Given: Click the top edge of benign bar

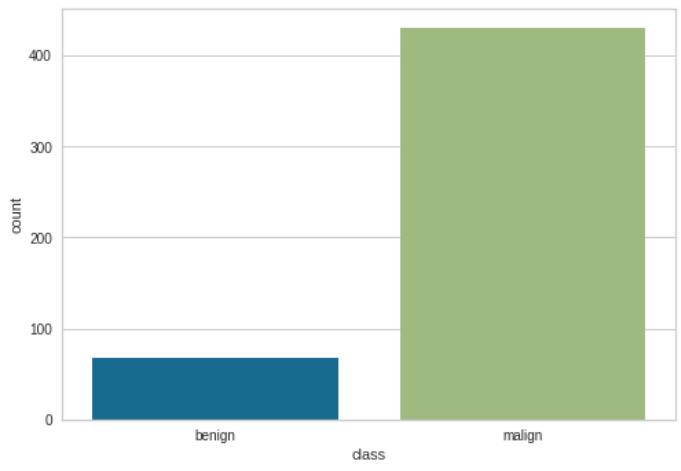Looking at the screenshot, I should (x=215, y=358).
